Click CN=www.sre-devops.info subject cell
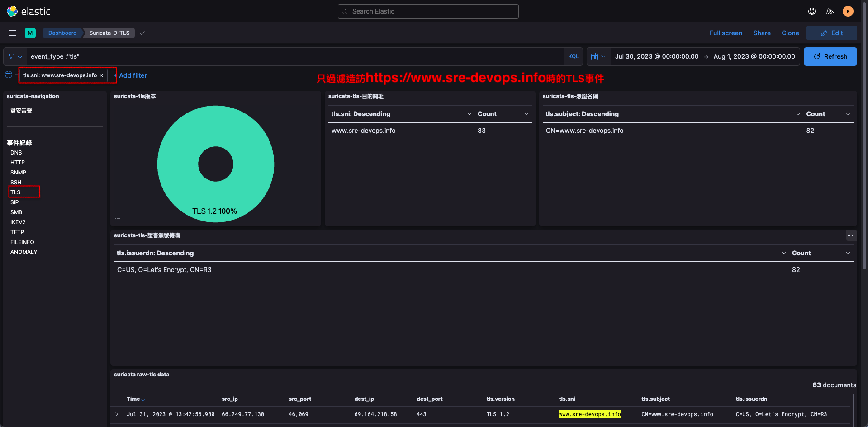 click(584, 131)
